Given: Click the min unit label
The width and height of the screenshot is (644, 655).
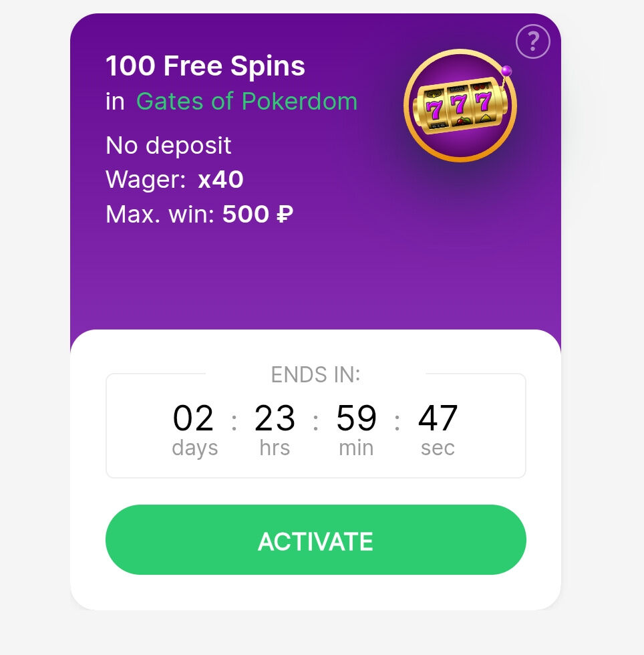Looking at the screenshot, I should (356, 448).
